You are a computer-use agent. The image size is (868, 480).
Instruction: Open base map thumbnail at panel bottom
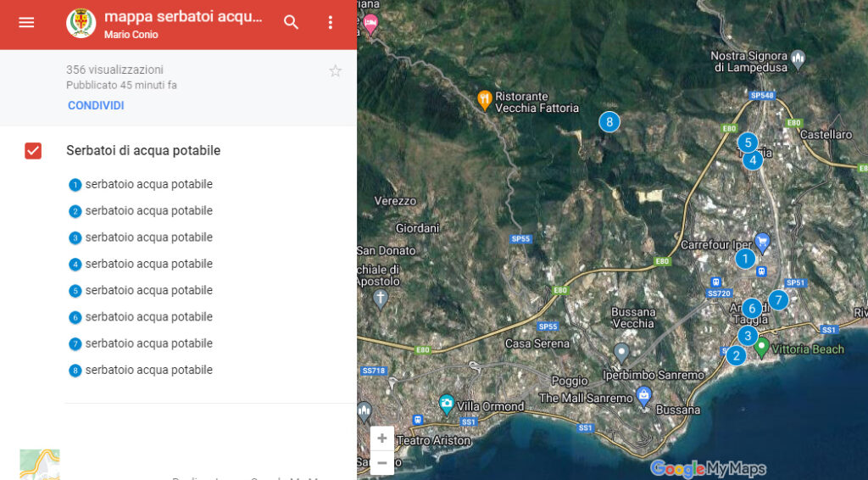pyautogui.click(x=39, y=465)
